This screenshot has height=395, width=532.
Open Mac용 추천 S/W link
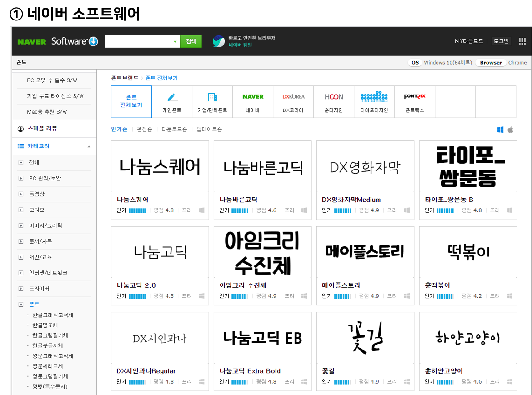tap(47, 112)
